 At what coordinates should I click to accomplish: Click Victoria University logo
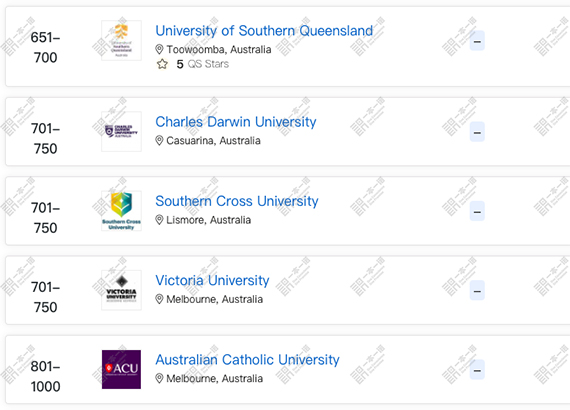tap(121, 290)
